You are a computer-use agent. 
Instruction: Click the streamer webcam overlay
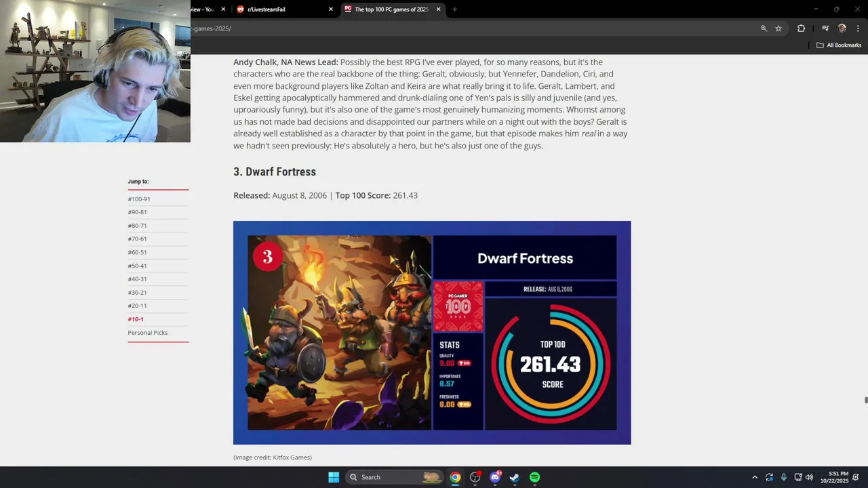(95, 71)
